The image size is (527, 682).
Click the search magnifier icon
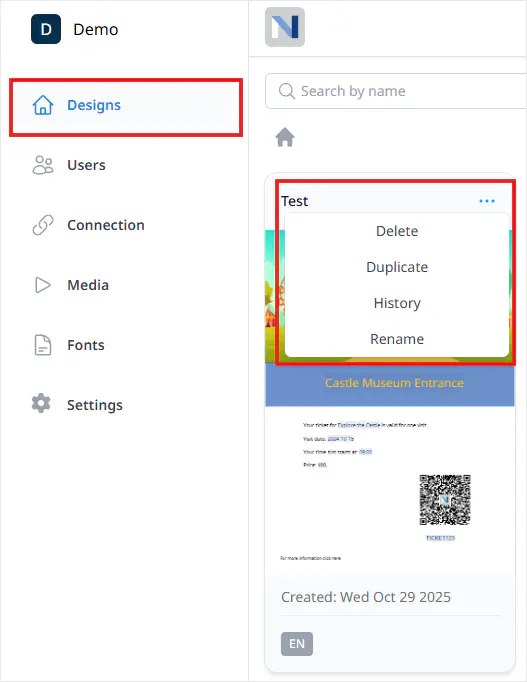tap(287, 91)
